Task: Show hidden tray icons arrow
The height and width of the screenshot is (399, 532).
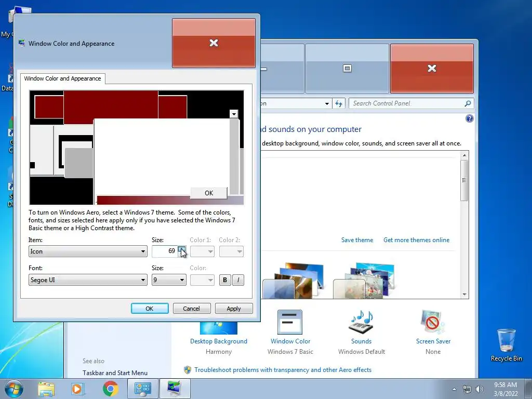Action: (454, 389)
